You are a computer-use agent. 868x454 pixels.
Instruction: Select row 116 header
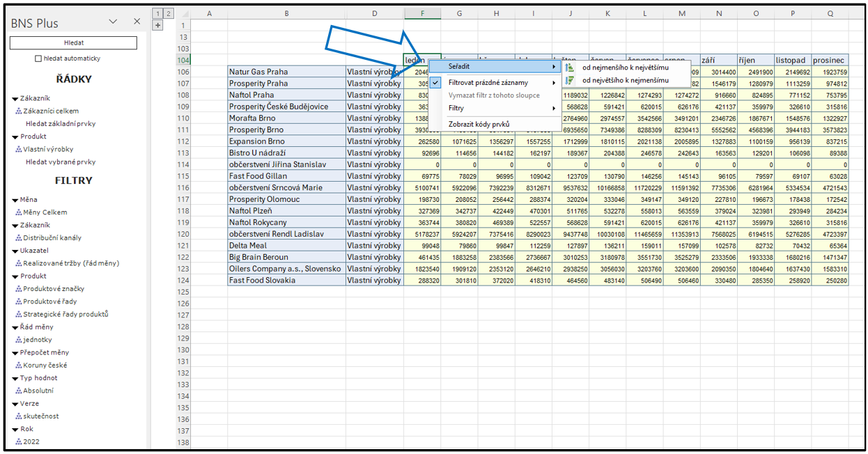[183, 187]
